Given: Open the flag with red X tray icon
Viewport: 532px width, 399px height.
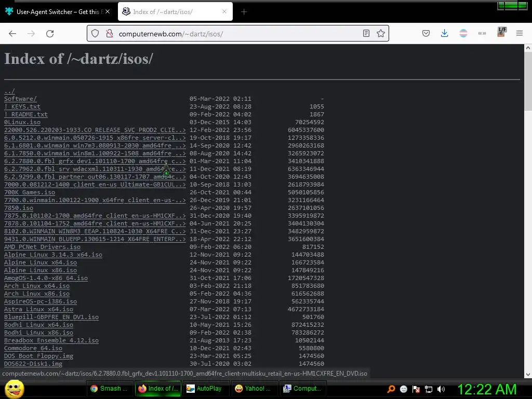Looking at the screenshot, I should [x=416, y=389].
